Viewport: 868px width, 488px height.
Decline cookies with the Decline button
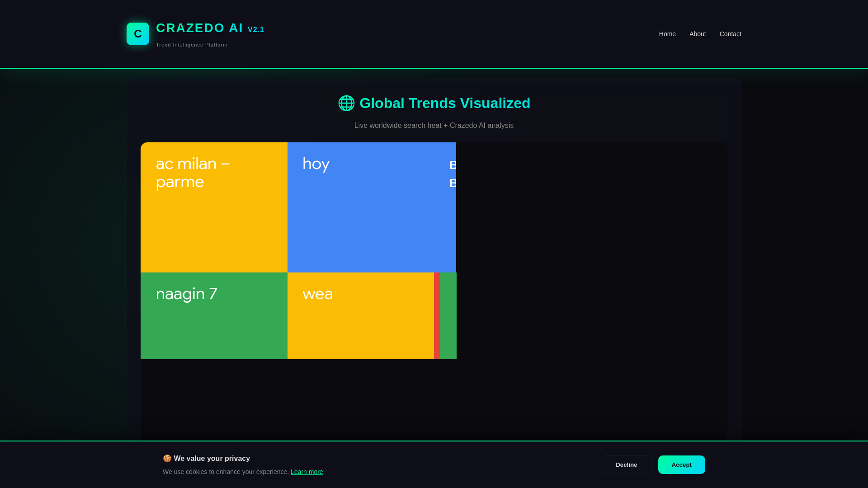click(626, 465)
